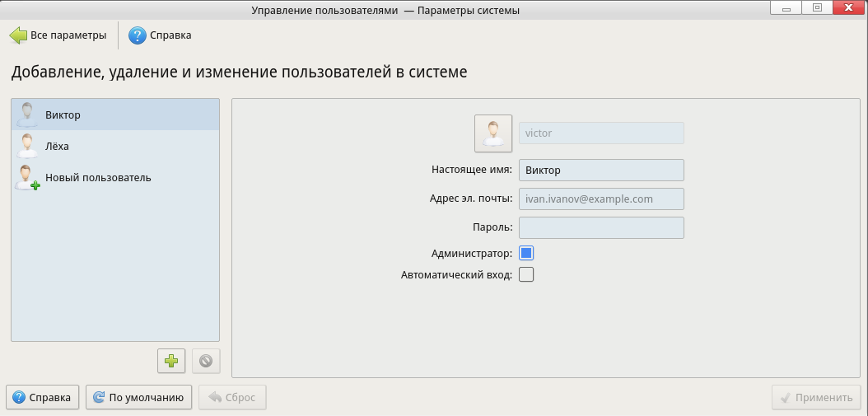This screenshot has height=416, width=868.
Task: Enable the Автоматический вход checkbox
Action: 526,274
